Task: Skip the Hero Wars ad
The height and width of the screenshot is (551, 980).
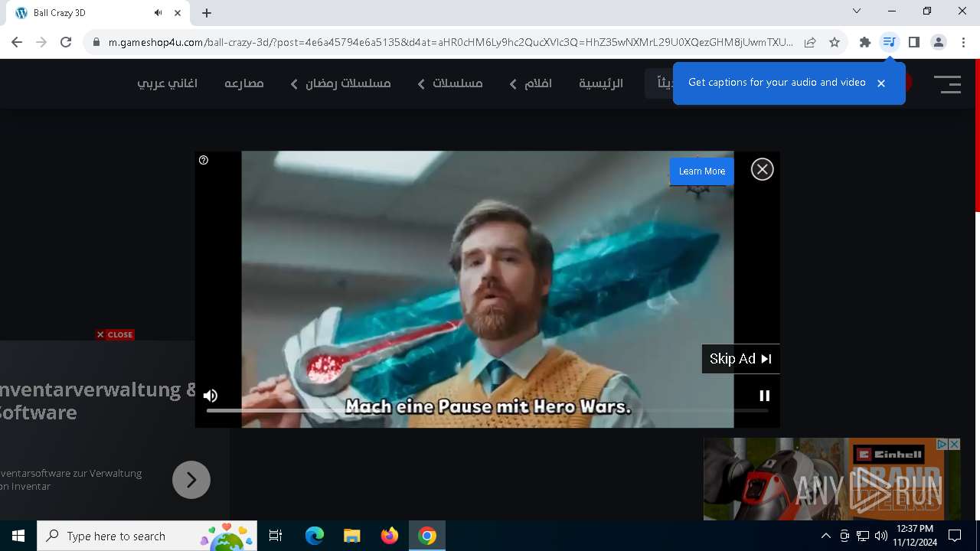Action: click(740, 359)
